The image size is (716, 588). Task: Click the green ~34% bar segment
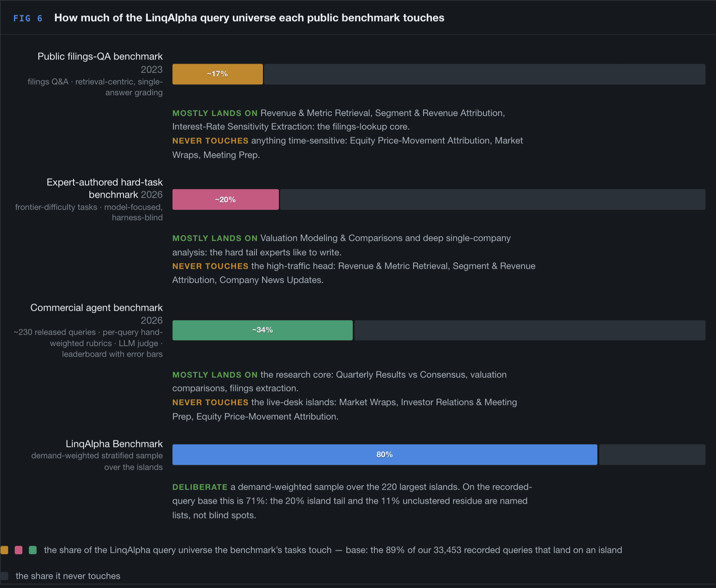tap(263, 330)
